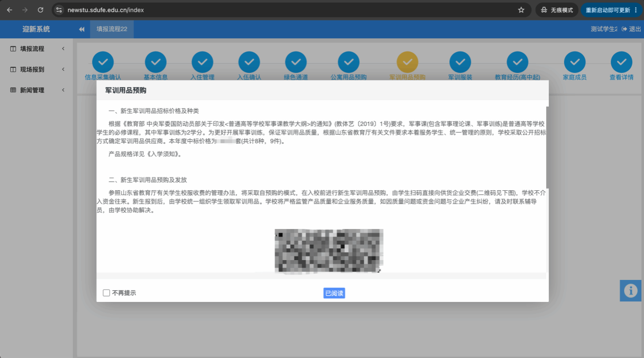The image size is (644, 358).
Task: Click the 现场报到 sidebar panel icon
Action: [13, 69]
